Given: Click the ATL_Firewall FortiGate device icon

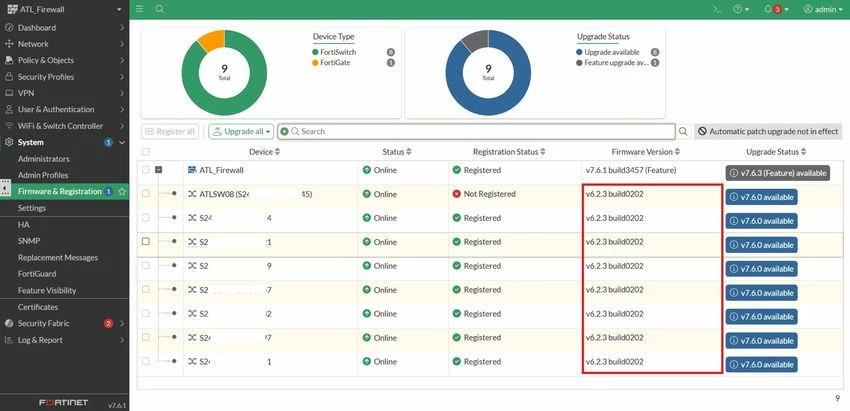Looking at the screenshot, I should pyautogui.click(x=192, y=170).
